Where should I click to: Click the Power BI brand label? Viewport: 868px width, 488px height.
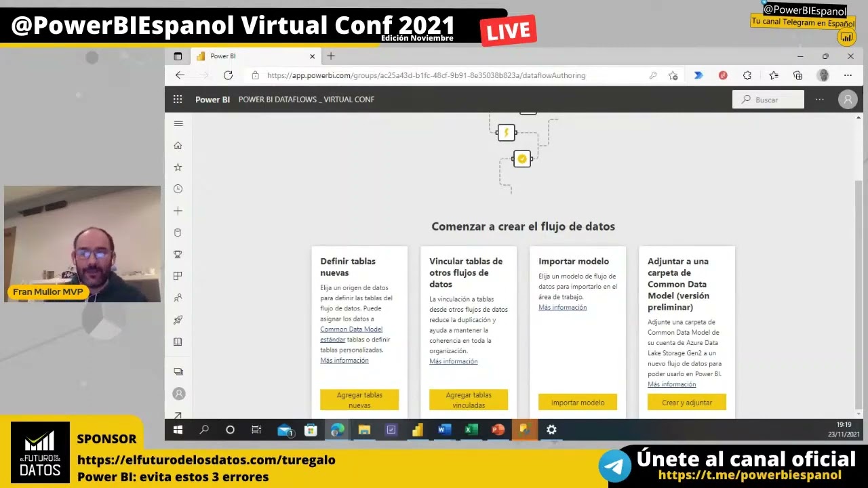tap(213, 100)
